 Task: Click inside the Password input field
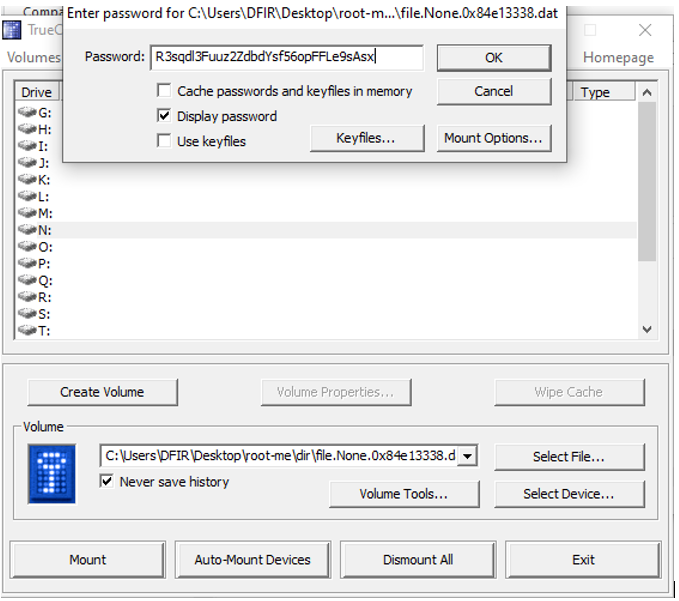coord(287,57)
